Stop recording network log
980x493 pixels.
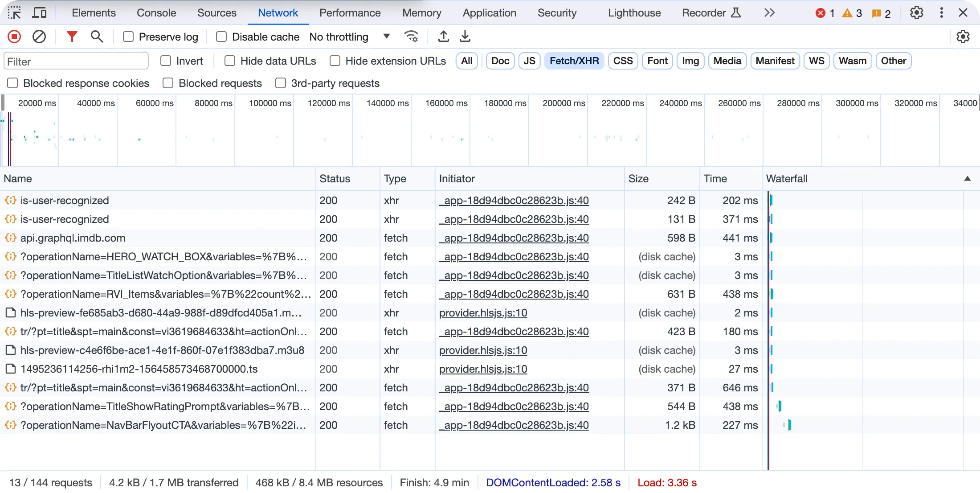pos(14,37)
